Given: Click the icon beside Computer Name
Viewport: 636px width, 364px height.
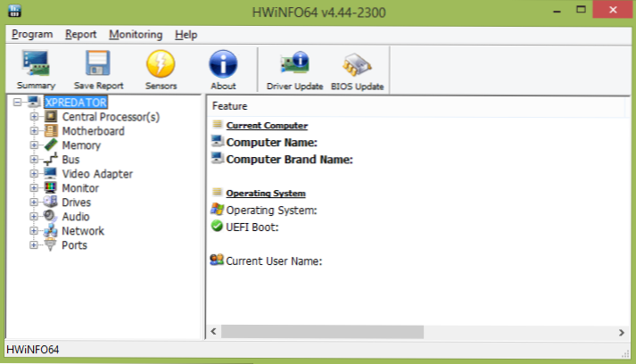Looking at the screenshot, I should pyautogui.click(x=218, y=141).
